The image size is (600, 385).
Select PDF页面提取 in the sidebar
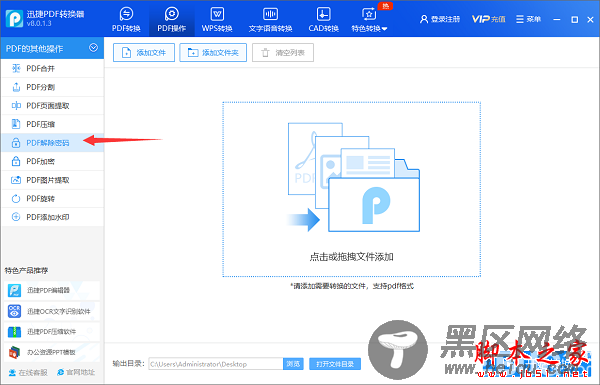52,106
